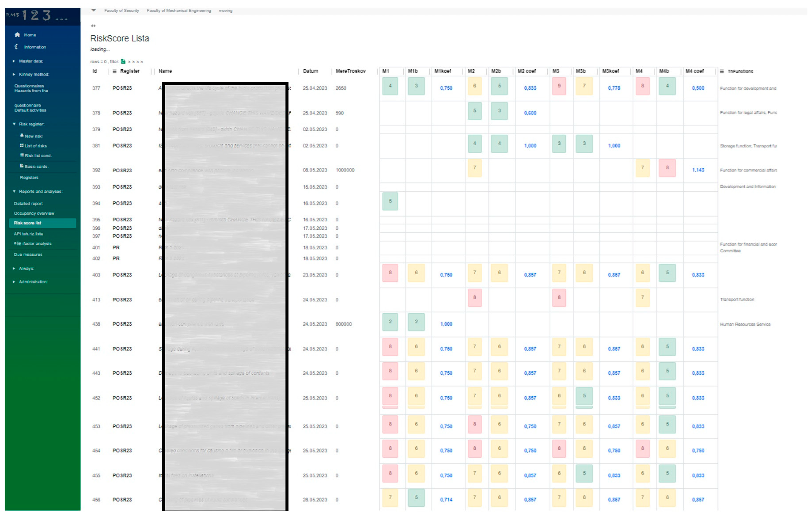Select Faculty of Mechanical Engineering tab
Image resolution: width=812 pixels, height=518 pixels.
[179, 11]
